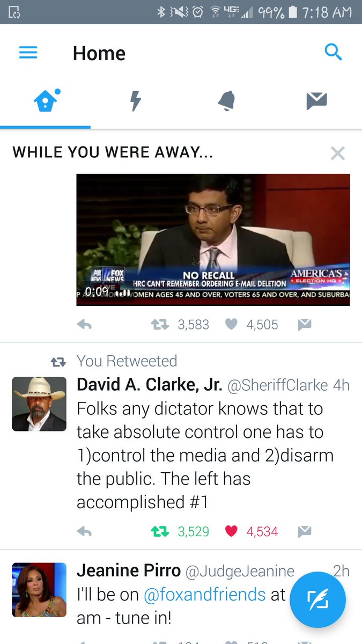
Task: Retweet the video tweet with 3,583 retweets
Action: [160, 325]
